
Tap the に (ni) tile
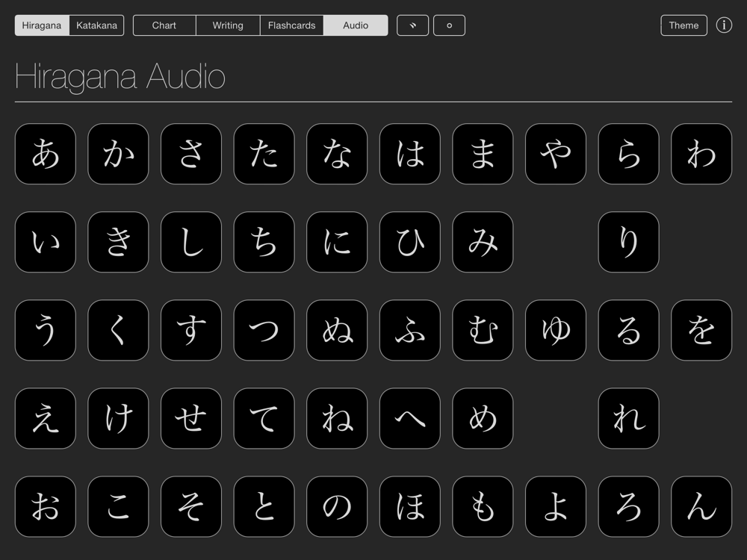(x=337, y=242)
